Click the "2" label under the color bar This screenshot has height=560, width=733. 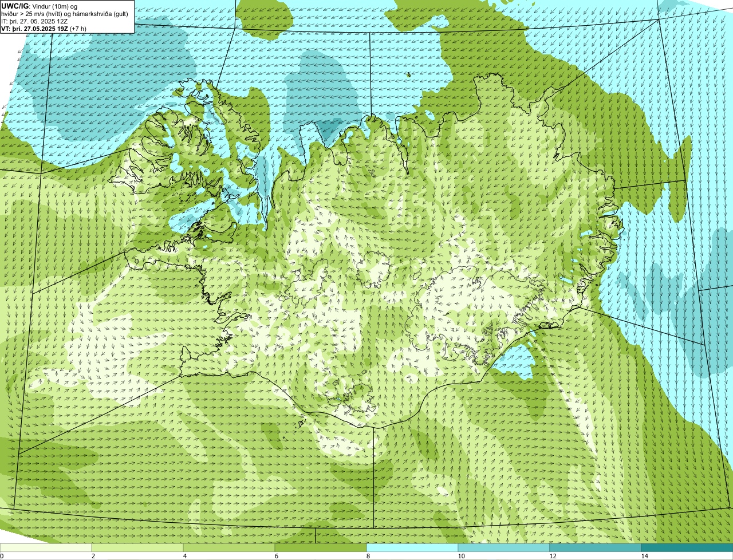[x=93, y=556]
